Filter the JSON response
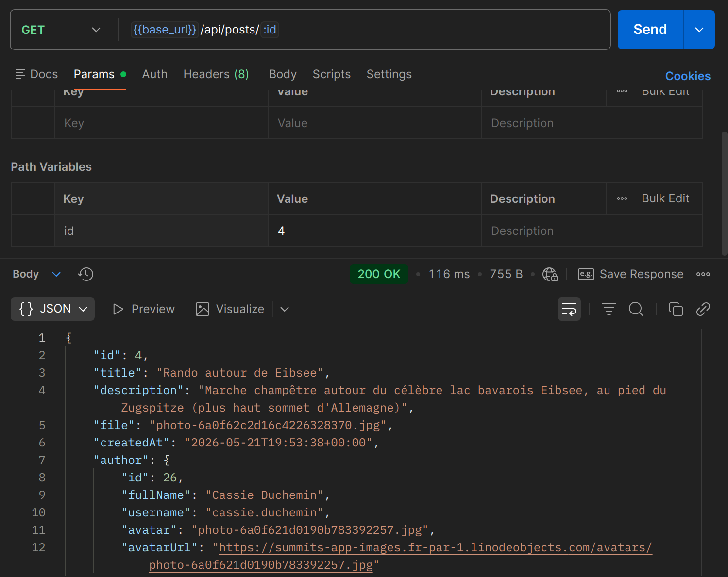This screenshot has height=577, width=728. pos(609,309)
